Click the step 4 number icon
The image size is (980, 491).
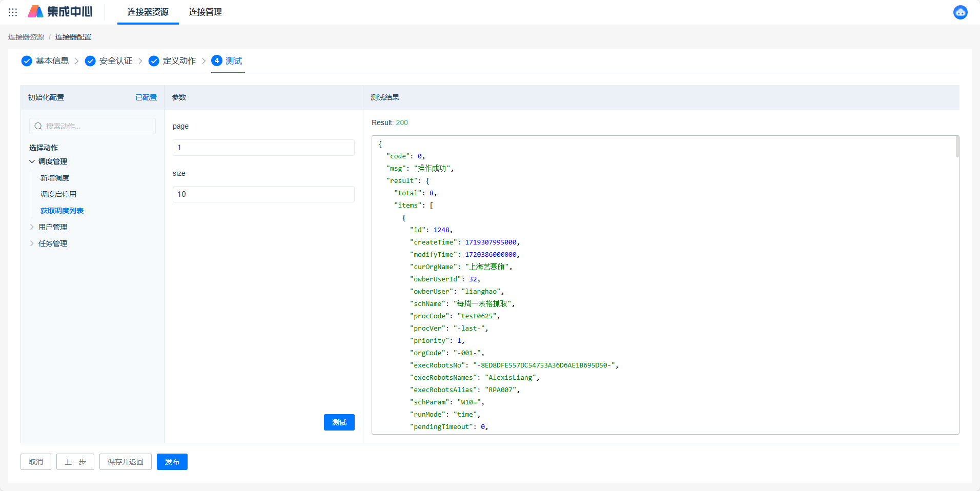(217, 60)
